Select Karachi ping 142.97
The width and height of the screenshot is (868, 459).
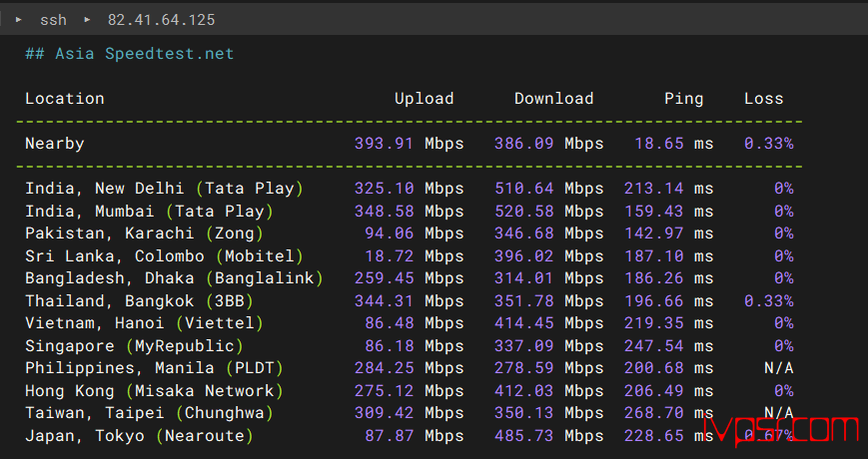click(654, 233)
